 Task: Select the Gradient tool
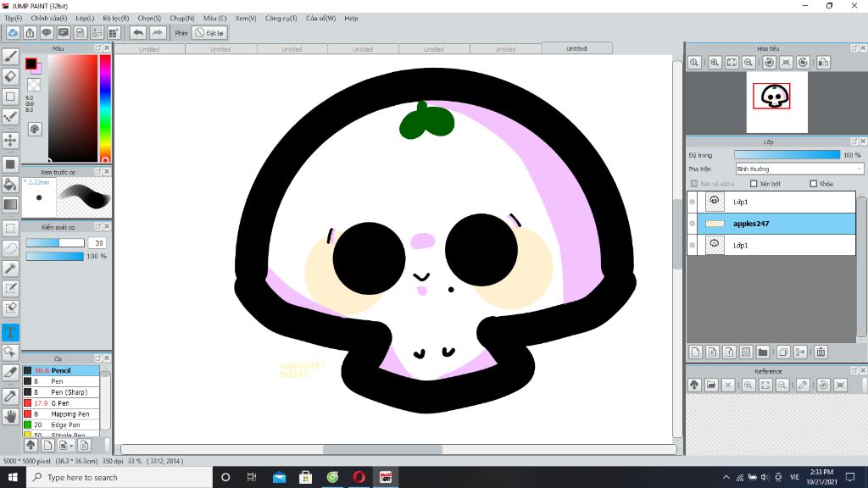point(10,204)
